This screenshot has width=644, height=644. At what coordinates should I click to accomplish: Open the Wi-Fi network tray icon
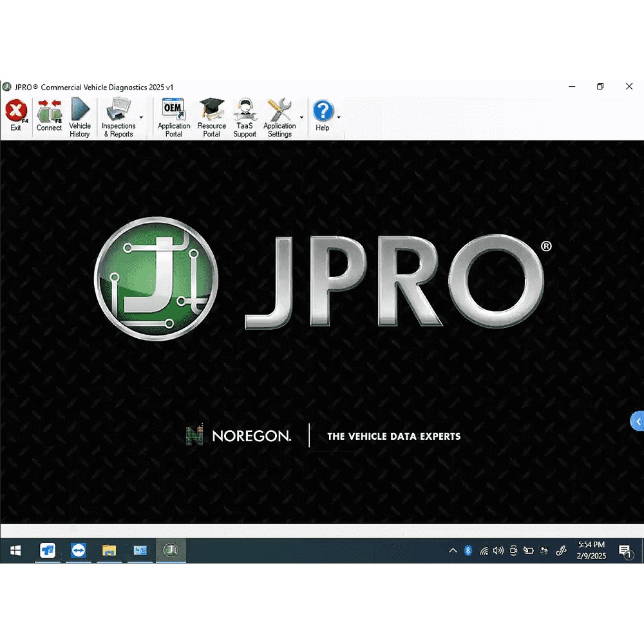[484, 551]
